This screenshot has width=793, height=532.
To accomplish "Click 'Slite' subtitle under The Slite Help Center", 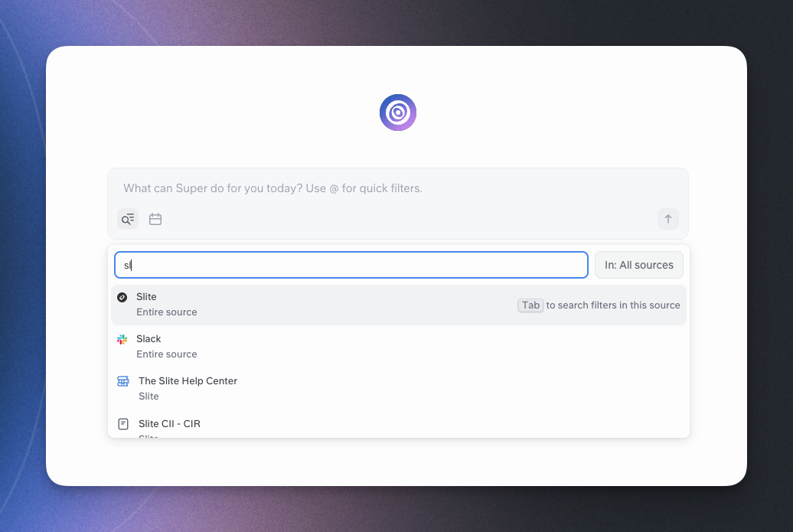I will [x=148, y=397].
